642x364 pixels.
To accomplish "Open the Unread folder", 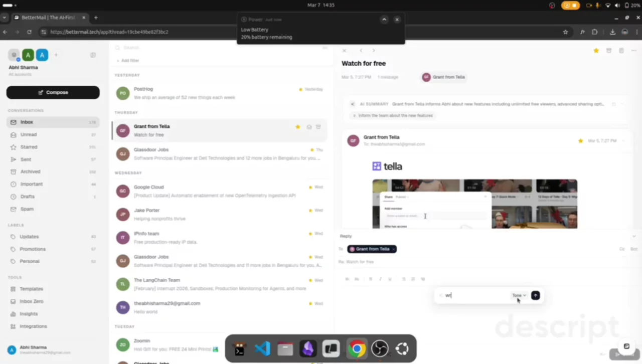I will (x=53, y=135).
